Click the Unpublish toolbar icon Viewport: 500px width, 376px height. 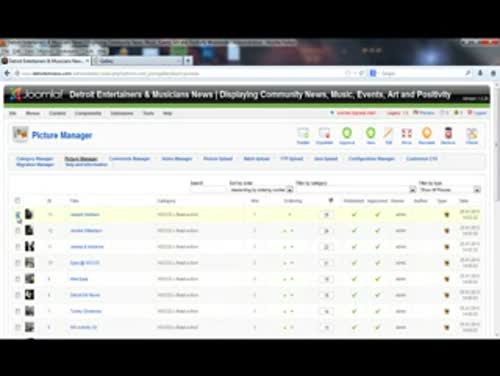tap(324, 136)
